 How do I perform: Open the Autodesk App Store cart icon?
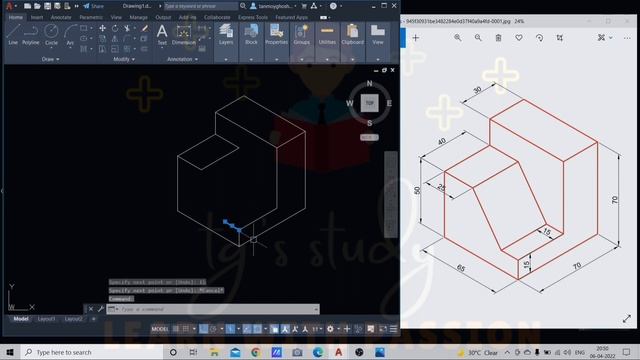(304, 6)
